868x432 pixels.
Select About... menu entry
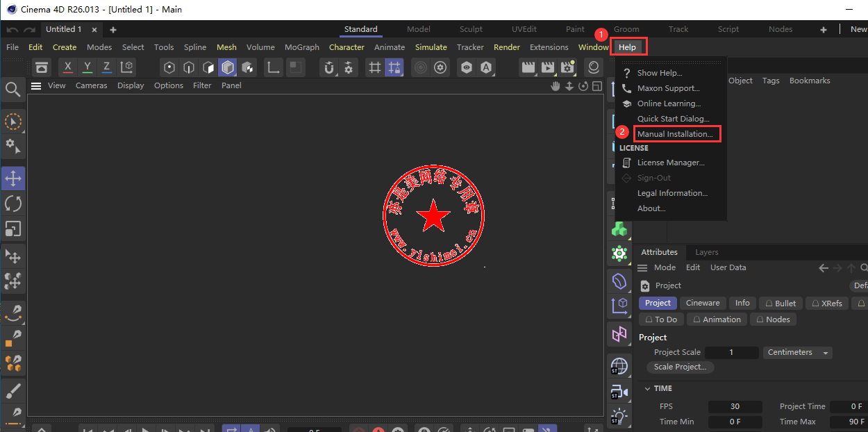[x=651, y=208]
